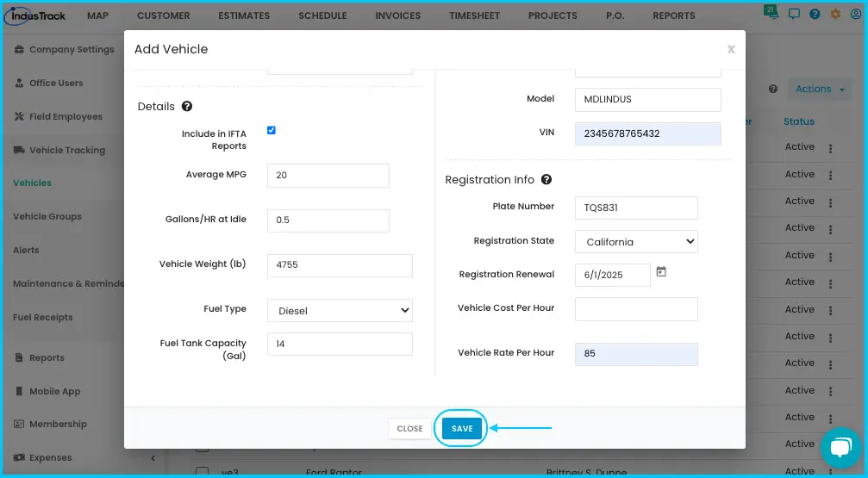Go to the INVOICES menu

pos(398,16)
